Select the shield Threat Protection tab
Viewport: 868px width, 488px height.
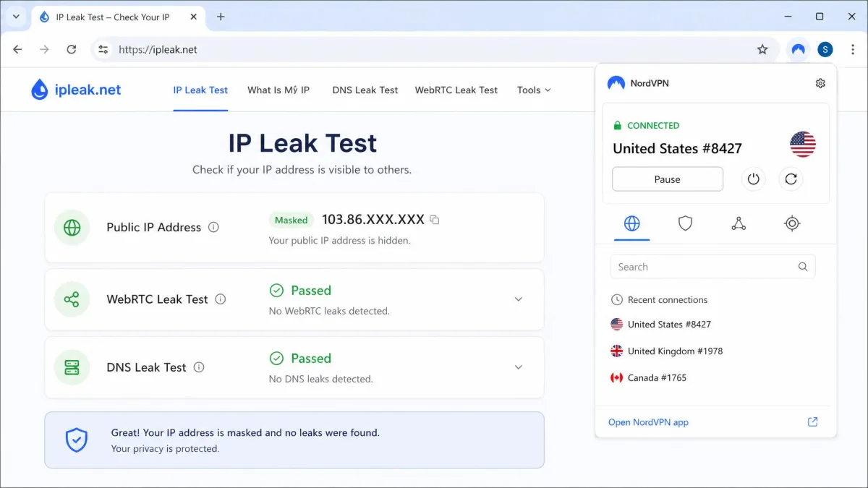click(x=685, y=223)
